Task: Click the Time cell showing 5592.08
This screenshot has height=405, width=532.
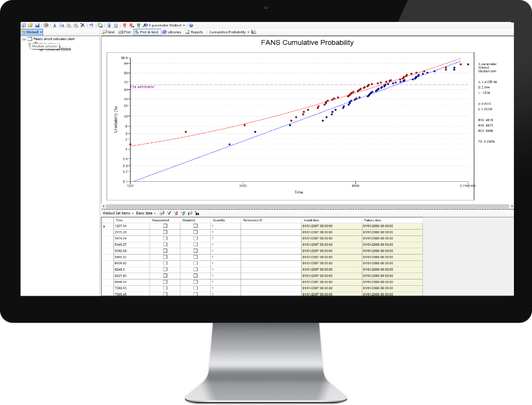Action: coord(120,251)
